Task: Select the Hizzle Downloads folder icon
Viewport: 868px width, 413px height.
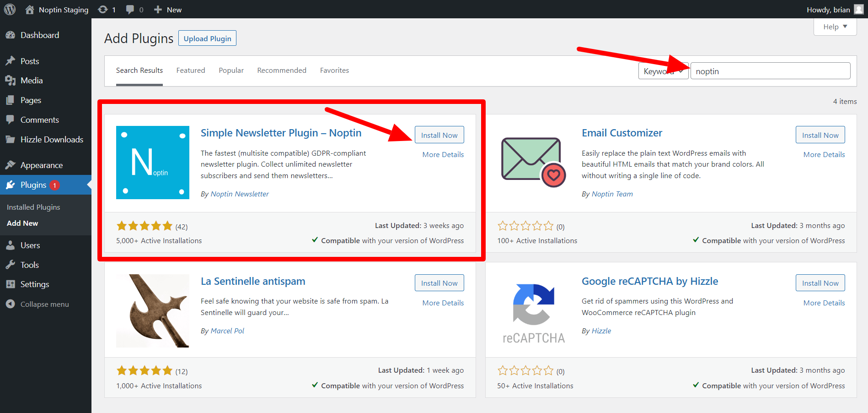Action: 11,139
